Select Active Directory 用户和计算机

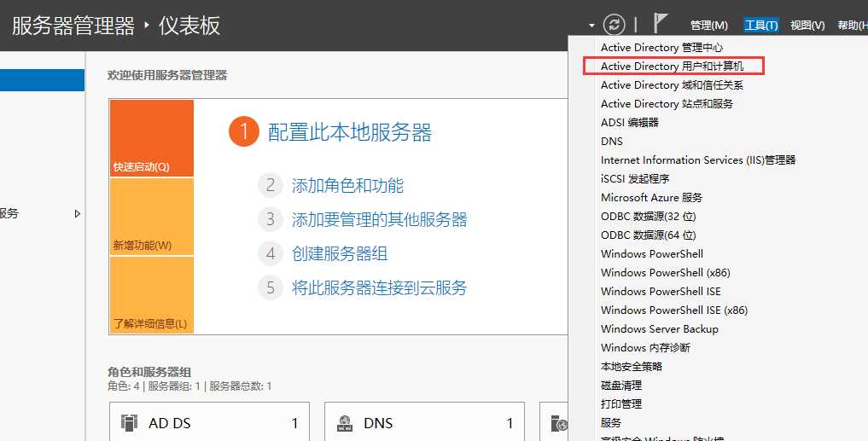point(673,67)
